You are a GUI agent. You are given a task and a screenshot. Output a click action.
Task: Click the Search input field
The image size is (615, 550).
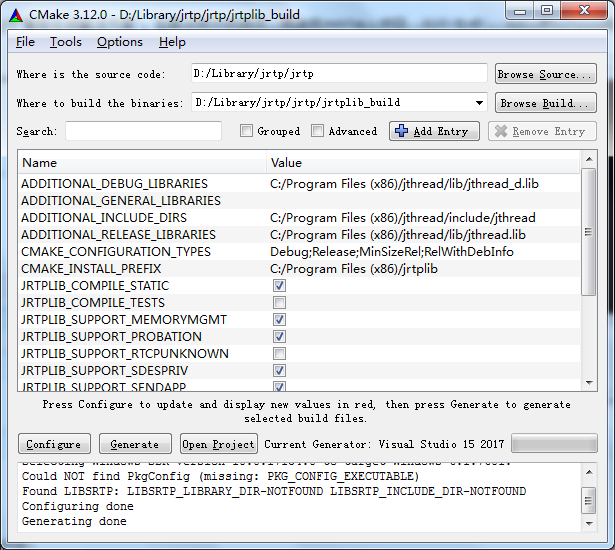pos(144,131)
